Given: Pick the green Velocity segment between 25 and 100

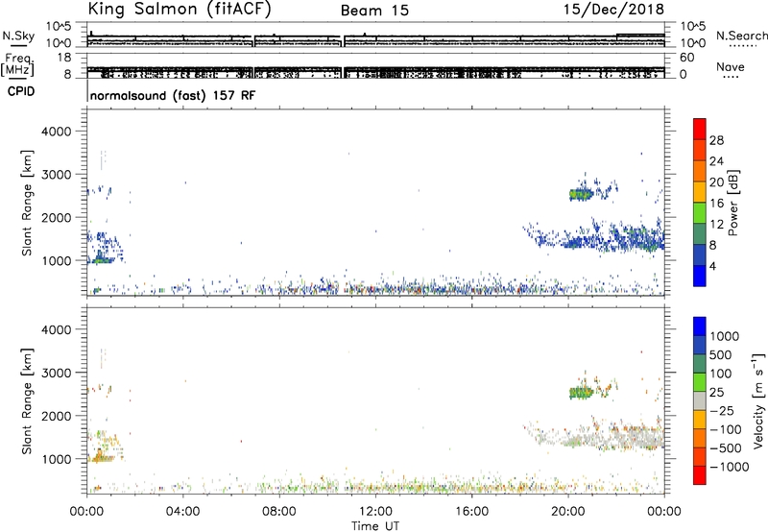Looking at the screenshot, I should point(700,382).
